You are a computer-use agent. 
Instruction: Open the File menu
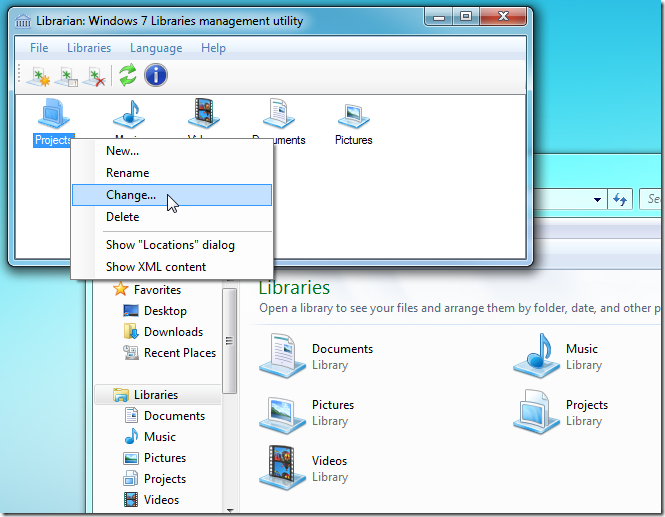coord(39,48)
